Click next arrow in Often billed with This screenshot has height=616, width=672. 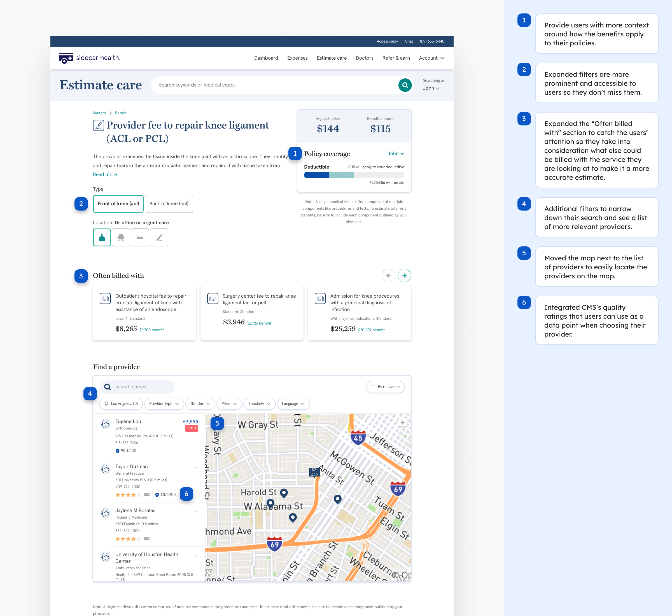click(404, 275)
